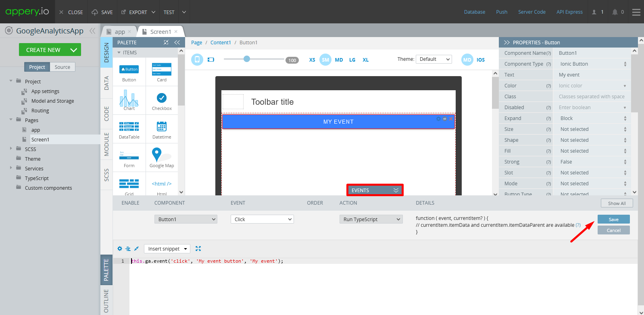Image resolution: width=644 pixels, height=315 pixels.
Task: Open the API Express link
Action: click(569, 12)
